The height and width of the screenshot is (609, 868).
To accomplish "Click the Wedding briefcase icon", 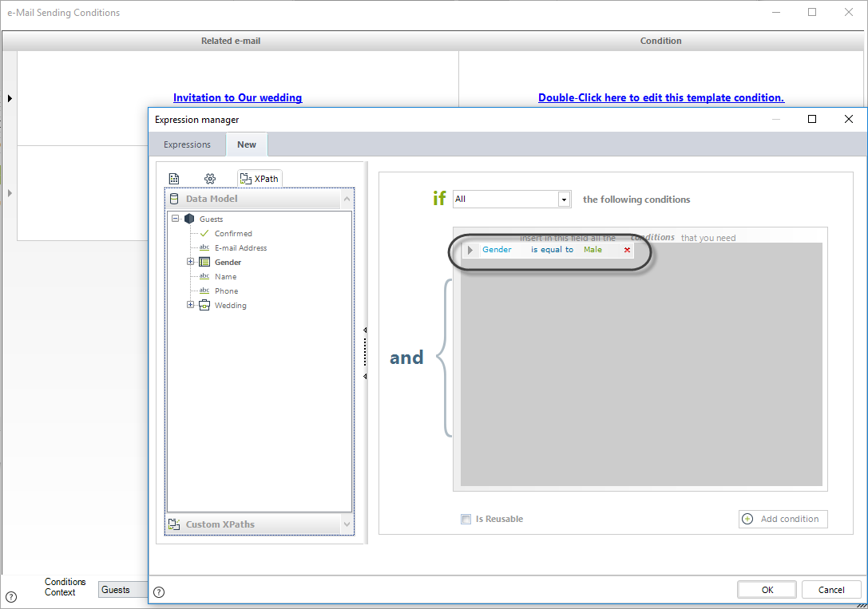I will 204,306.
